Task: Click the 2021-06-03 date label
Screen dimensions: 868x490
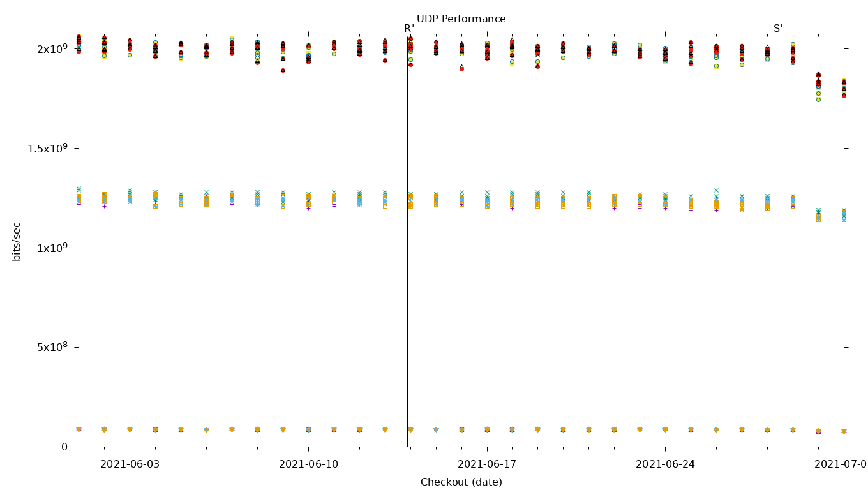Action: click(x=130, y=464)
